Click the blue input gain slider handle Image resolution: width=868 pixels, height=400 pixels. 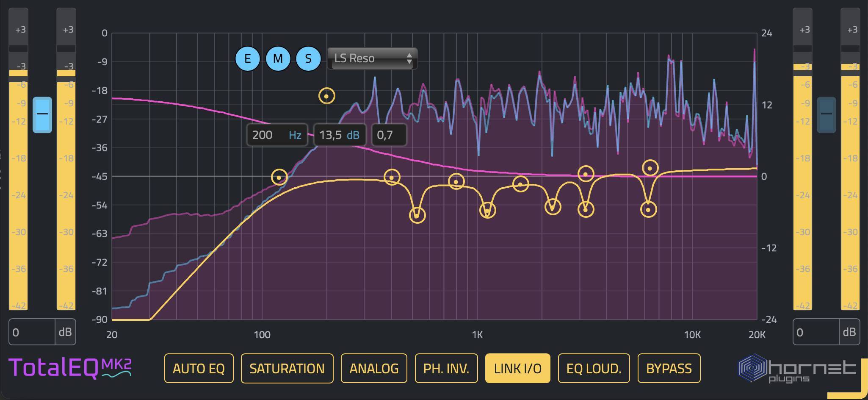click(x=42, y=114)
